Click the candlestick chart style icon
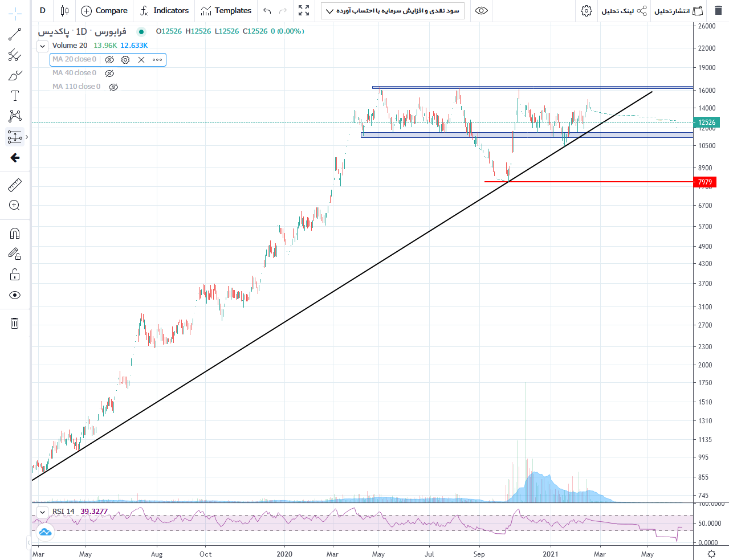The image size is (729, 560). point(64,11)
